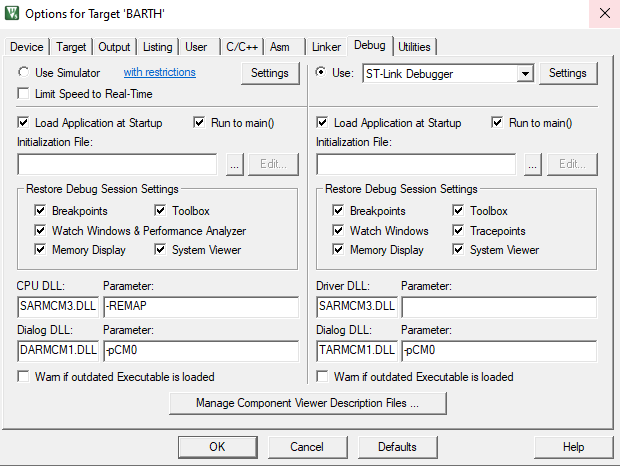This screenshot has height=467, width=620.
Task: Click the empty Driver DLL parameter field
Action: point(499,307)
